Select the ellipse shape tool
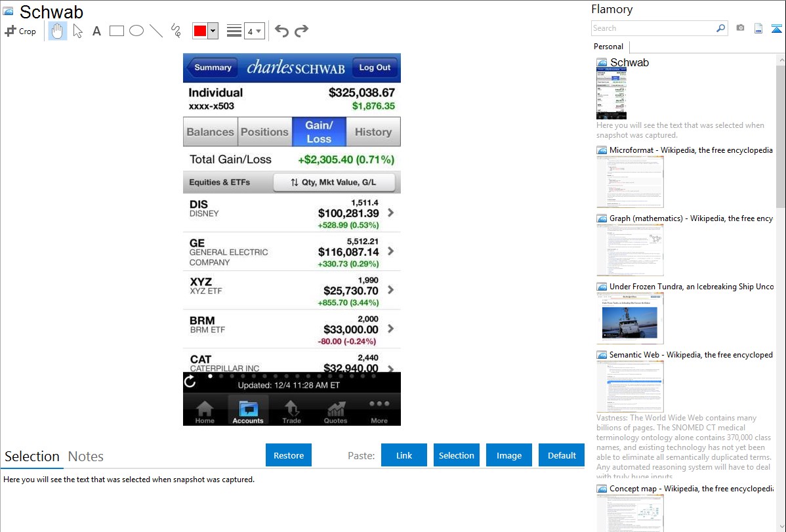Image resolution: width=786 pixels, height=532 pixels. [136, 31]
